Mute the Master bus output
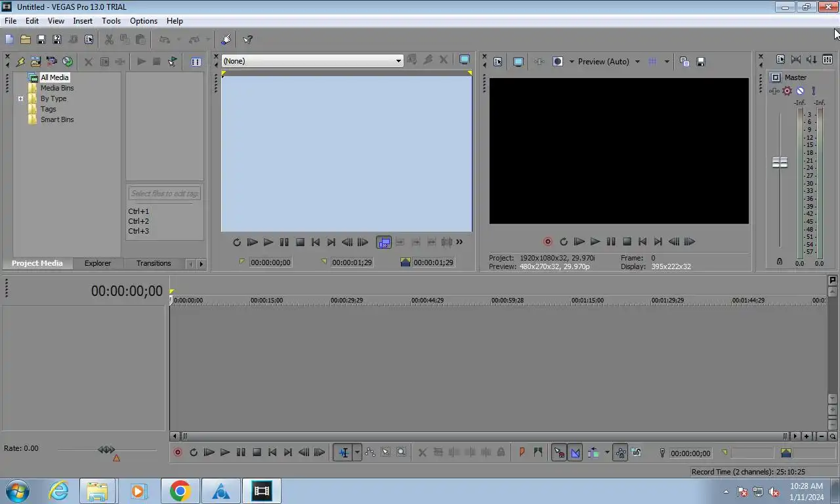 (x=800, y=91)
